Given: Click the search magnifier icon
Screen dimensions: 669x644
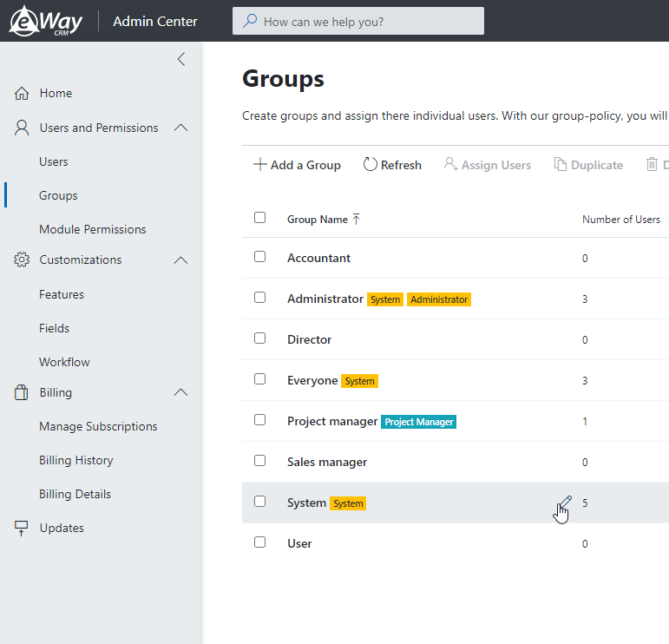Looking at the screenshot, I should click(x=250, y=21).
